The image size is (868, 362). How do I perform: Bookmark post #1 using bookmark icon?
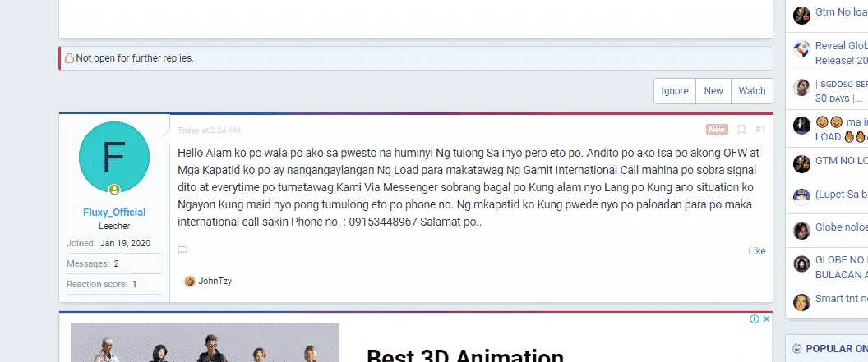pos(741,130)
